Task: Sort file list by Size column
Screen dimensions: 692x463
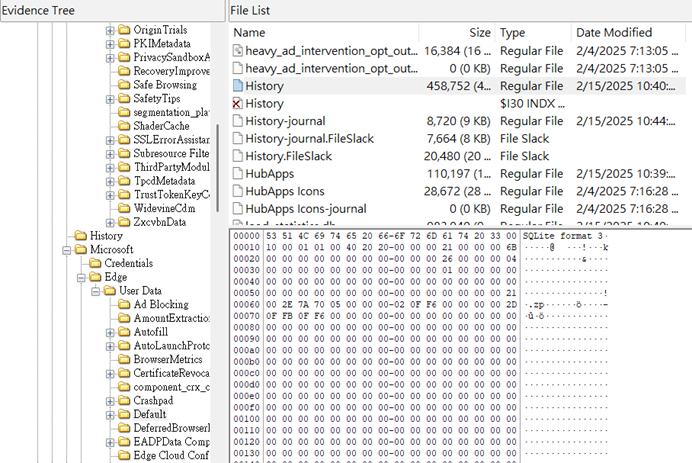Action: (457, 33)
